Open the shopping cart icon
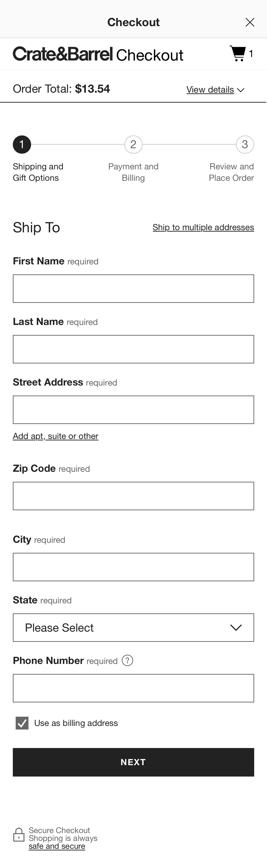 tap(238, 53)
